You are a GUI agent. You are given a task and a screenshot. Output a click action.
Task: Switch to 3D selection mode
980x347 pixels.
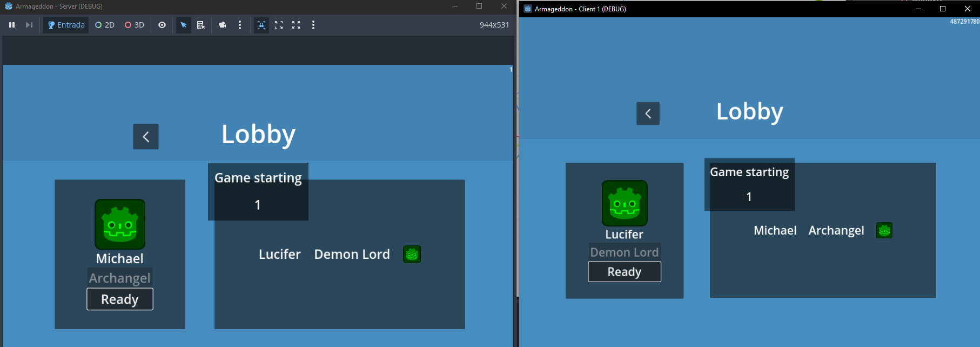click(x=135, y=25)
